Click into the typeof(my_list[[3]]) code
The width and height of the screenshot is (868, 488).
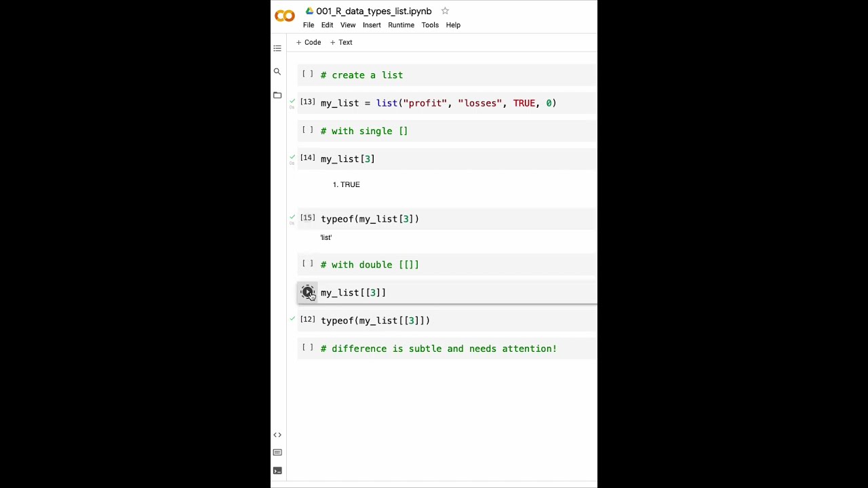[x=375, y=321]
